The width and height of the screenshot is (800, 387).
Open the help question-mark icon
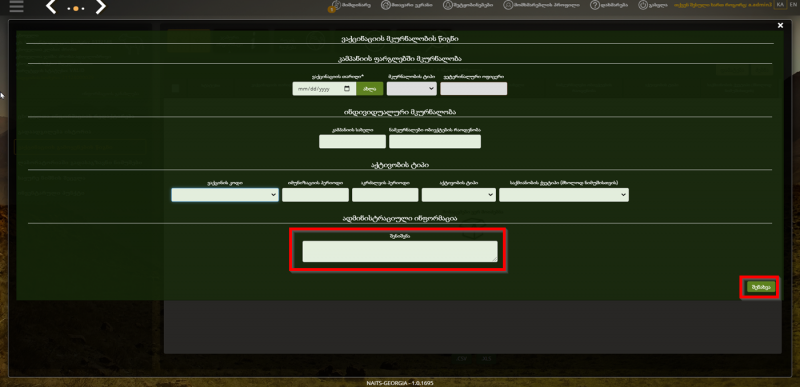594,5
